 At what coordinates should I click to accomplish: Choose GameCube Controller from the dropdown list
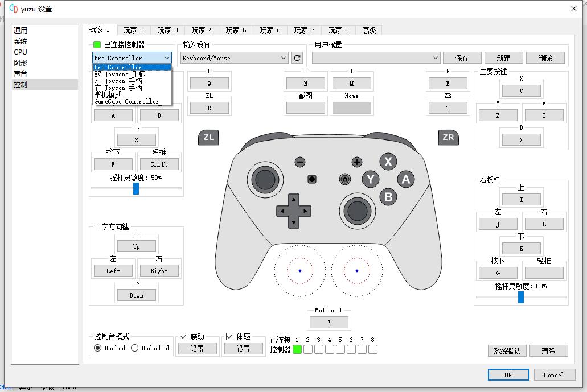(126, 102)
